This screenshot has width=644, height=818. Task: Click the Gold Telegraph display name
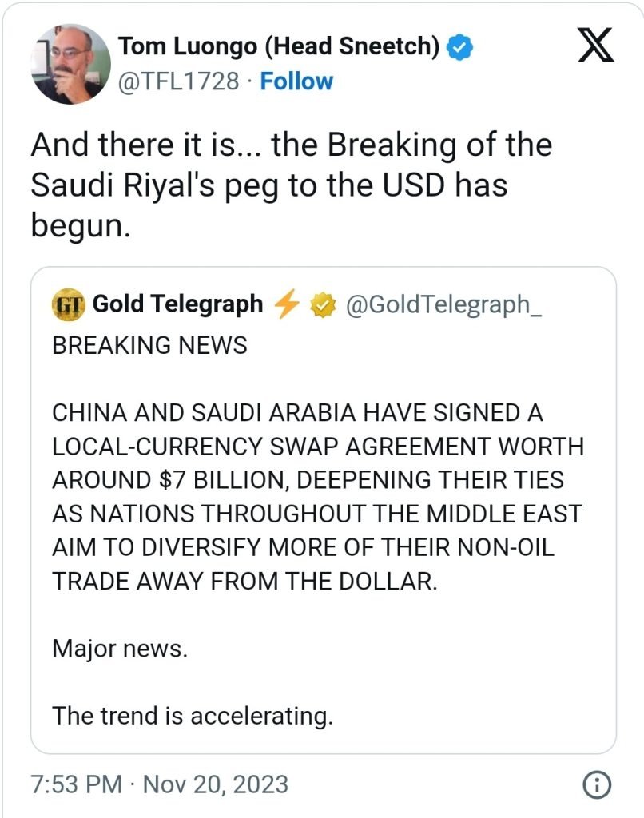point(177,304)
